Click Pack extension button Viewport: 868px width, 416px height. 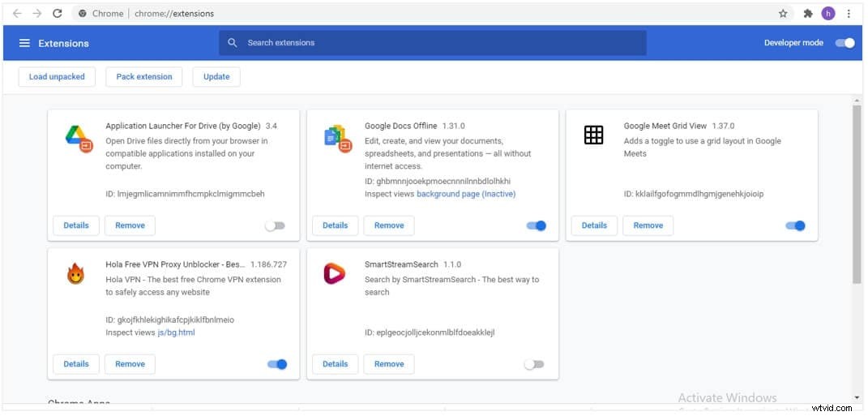144,77
